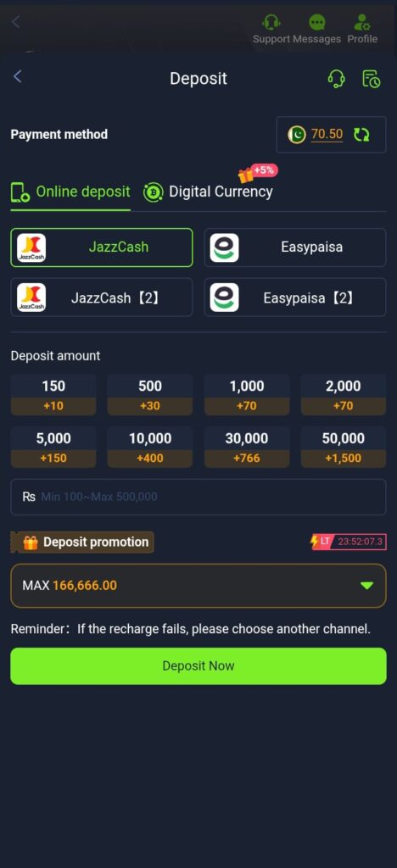Viewport: 397px width, 868px height.
Task: Tap the Deposit Now button
Action: click(198, 666)
